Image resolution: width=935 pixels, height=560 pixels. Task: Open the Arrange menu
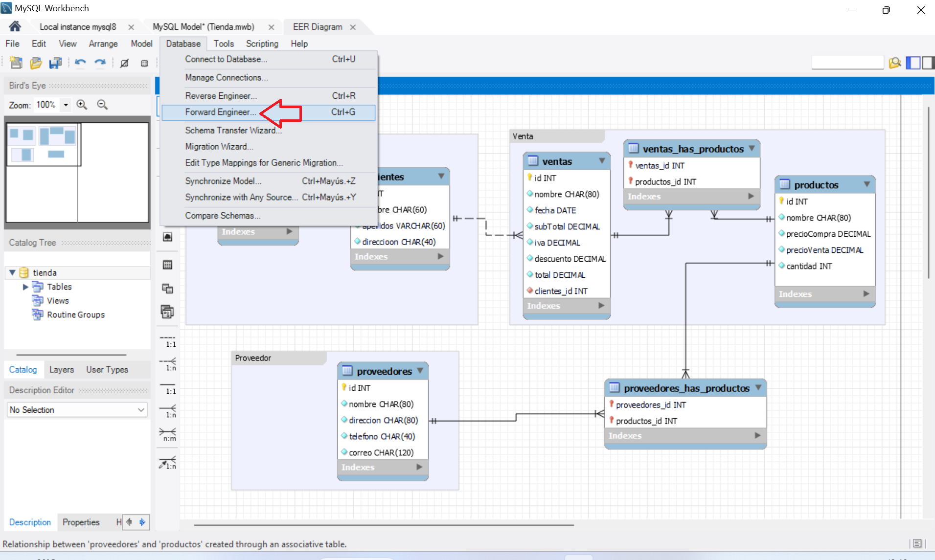(x=103, y=44)
